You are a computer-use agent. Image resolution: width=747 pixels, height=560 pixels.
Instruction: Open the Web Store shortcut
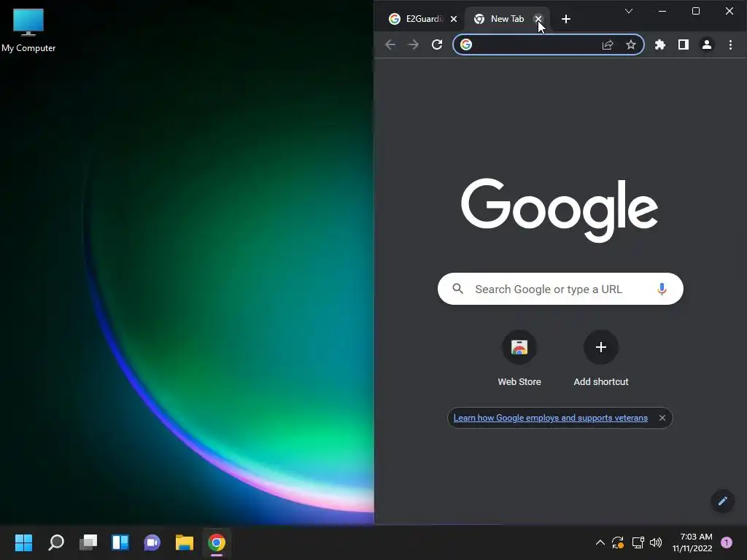pos(519,358)
